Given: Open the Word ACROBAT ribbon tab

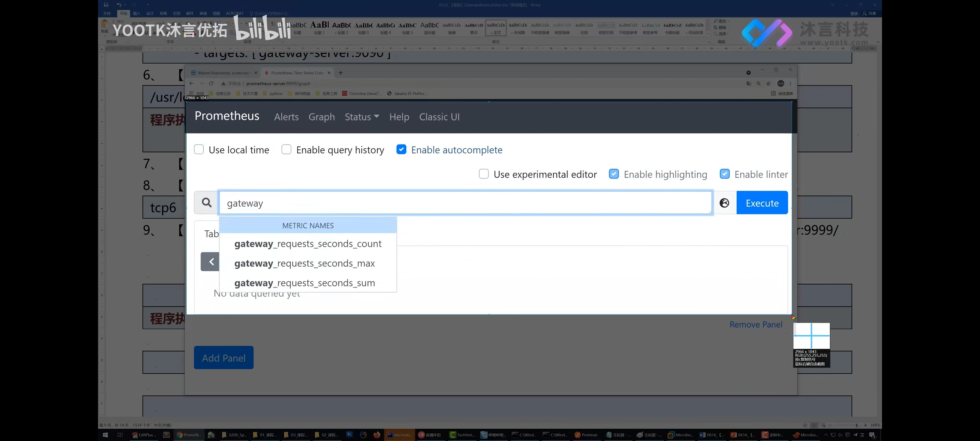Looking at the screenshot, I should click(x=235, y=13).
